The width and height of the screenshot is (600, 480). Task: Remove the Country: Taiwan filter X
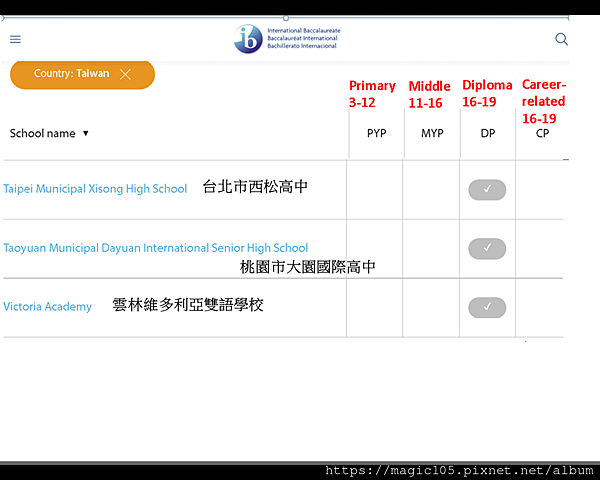click(x=125, y=74)
